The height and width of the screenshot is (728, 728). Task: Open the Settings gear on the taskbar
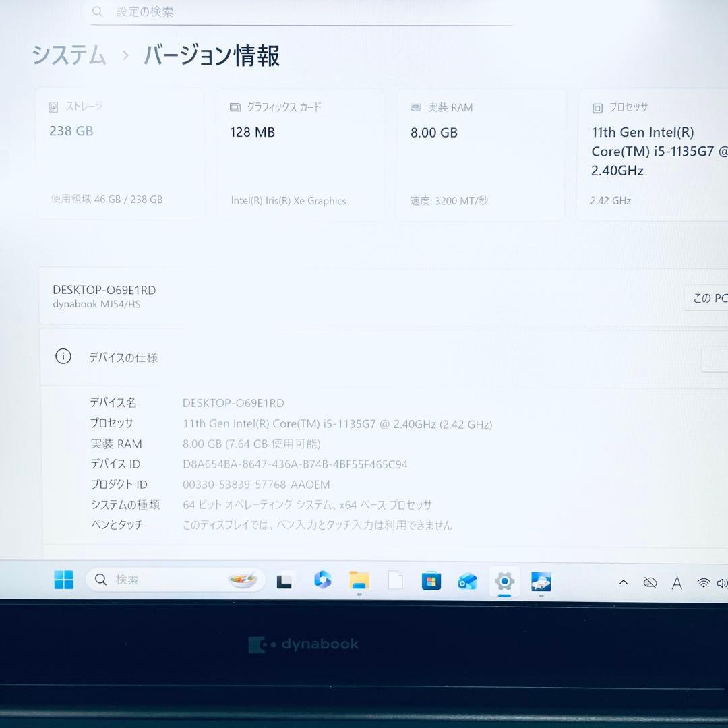pos(504,580)
